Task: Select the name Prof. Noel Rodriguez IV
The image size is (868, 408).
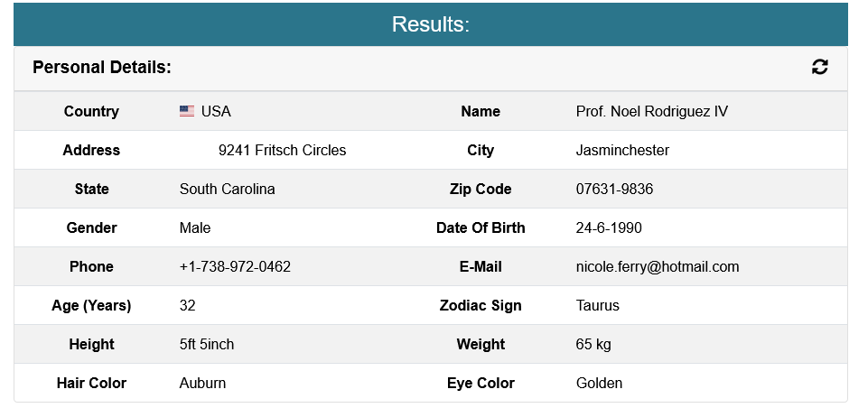Action: point(651,111)
